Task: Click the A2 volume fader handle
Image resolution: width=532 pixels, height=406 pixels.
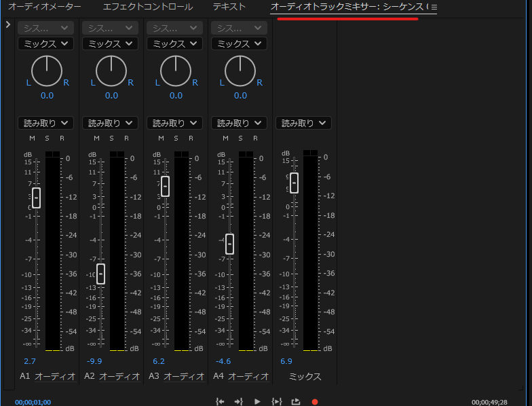Action: [100, 274]
